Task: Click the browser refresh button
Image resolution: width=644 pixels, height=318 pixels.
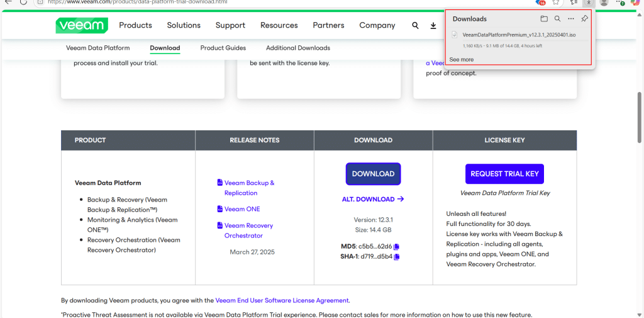Action: [23, 2]
